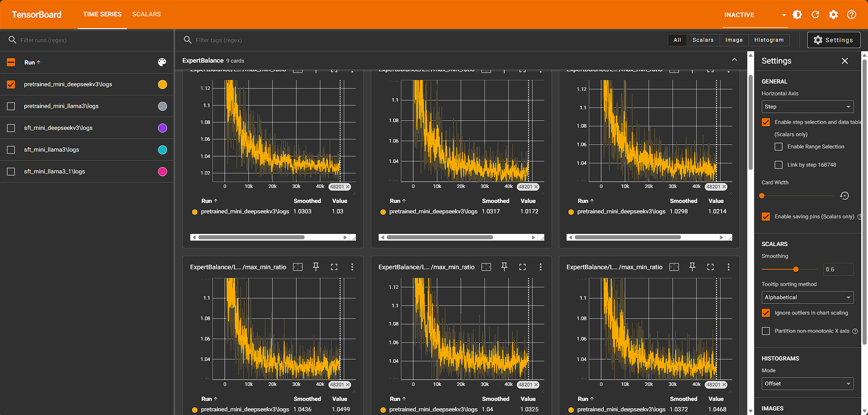Viewport: 868px width, 415px height.
Task: Open the top-bar settings gear
Action: [x=833, y=15]
